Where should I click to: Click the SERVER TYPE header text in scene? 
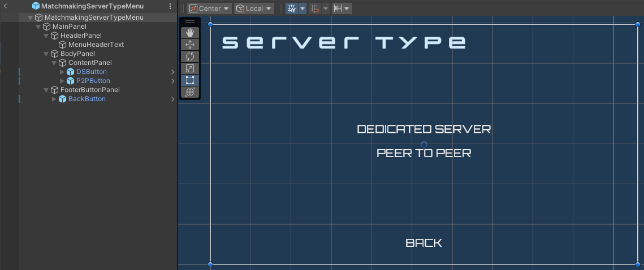tap(344, 42)
